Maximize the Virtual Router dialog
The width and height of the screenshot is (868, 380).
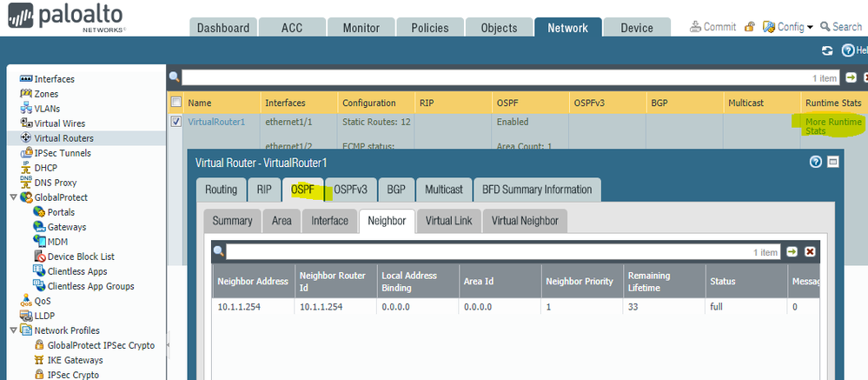click(832, 162)
